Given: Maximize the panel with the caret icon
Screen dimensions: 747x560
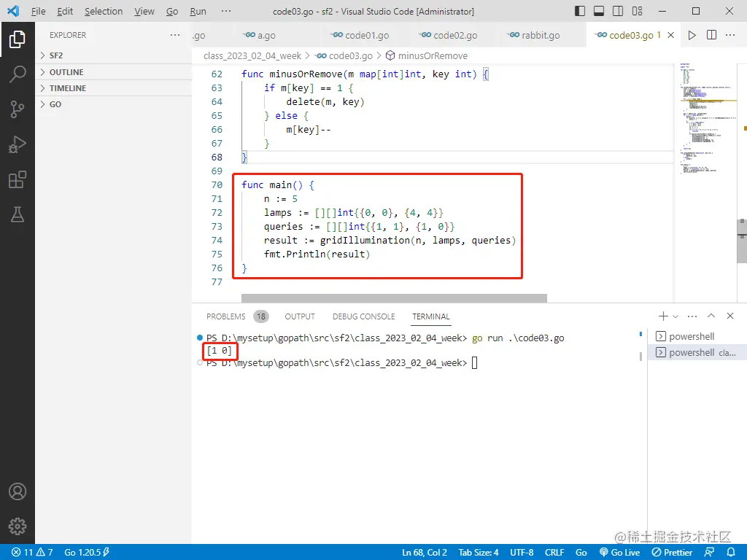Looking at the screenshot, I should [711, 316].
